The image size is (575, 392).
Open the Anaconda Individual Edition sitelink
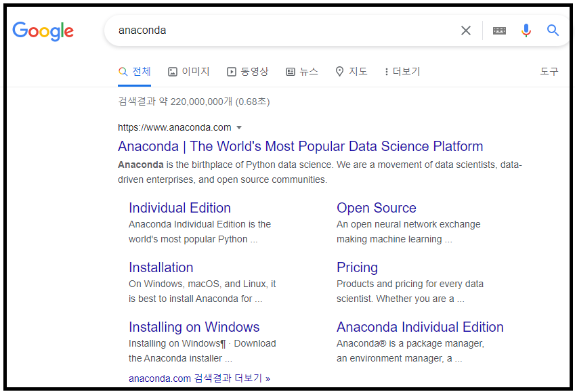420,327
